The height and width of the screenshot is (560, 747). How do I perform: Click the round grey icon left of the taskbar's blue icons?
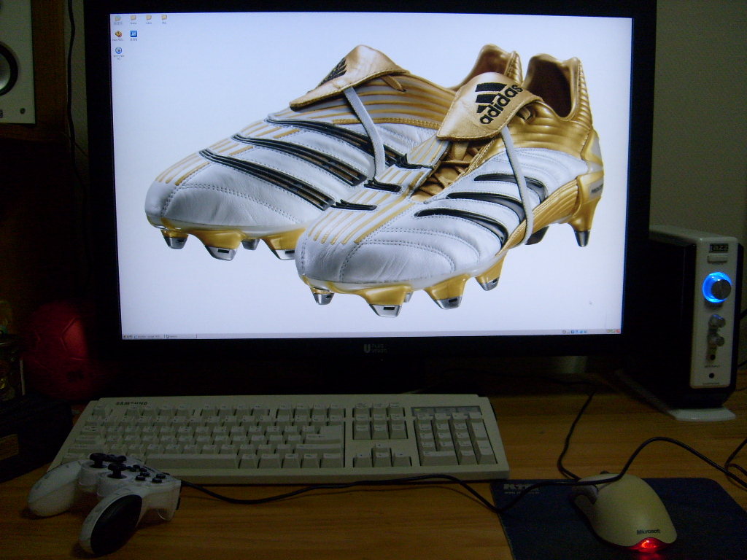(x=564, y=332)
